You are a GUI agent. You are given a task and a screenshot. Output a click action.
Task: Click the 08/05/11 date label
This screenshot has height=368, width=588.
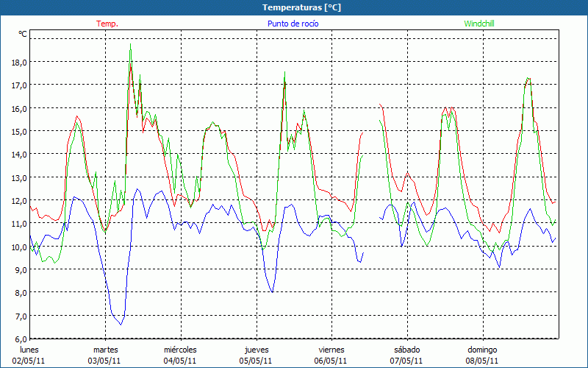(482, 361)
